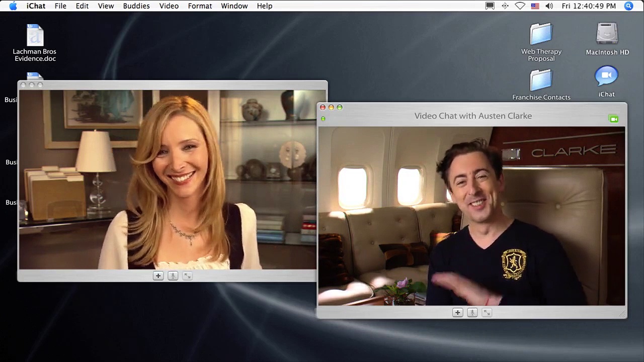This screenshot has height=362, width=644.
Task: Select Lachman Bros Evidence.doc file
Action: point(35,36)
